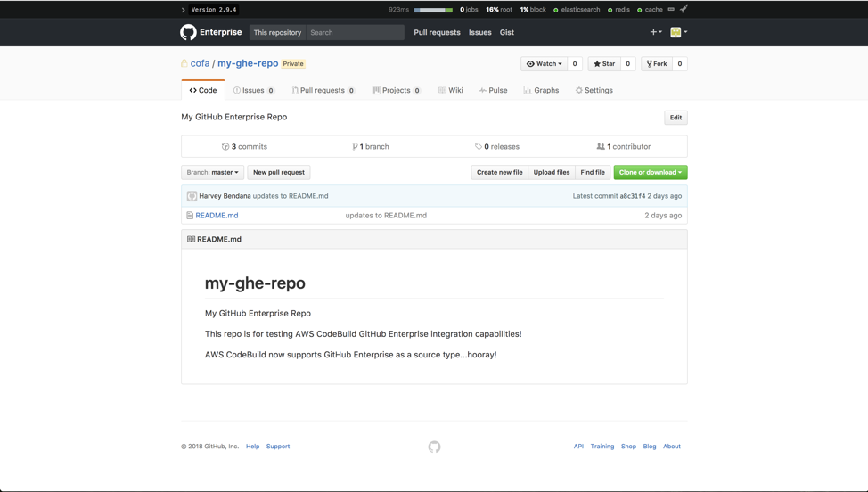Open the Shop footer link
Screen dimensions: 868x492
[628, 446]
